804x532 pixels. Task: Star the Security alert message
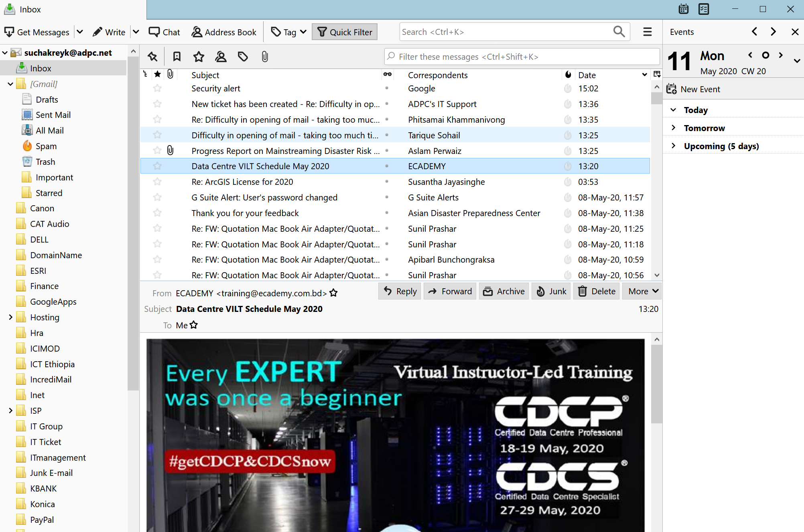(157, 88)
